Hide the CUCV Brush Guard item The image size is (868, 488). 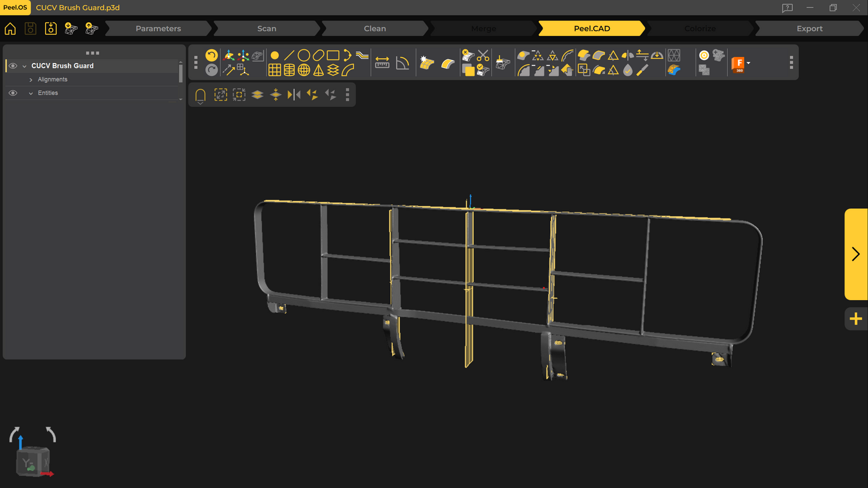pyautogui.click(x=13, y=66)
